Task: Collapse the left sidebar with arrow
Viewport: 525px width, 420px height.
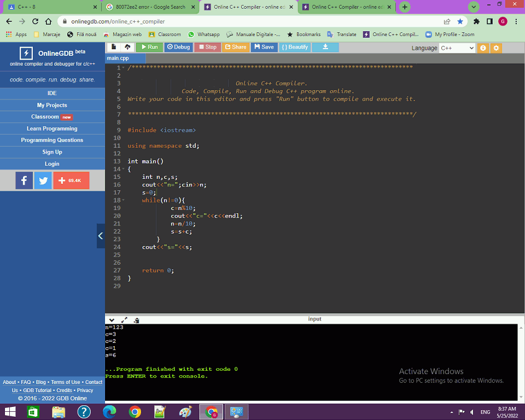Action: coord(101,236)
